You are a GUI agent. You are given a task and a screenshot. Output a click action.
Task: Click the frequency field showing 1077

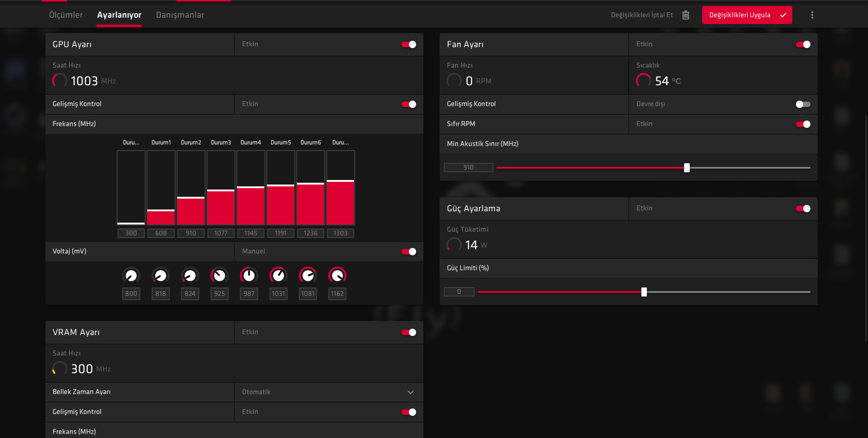[221, 233]
